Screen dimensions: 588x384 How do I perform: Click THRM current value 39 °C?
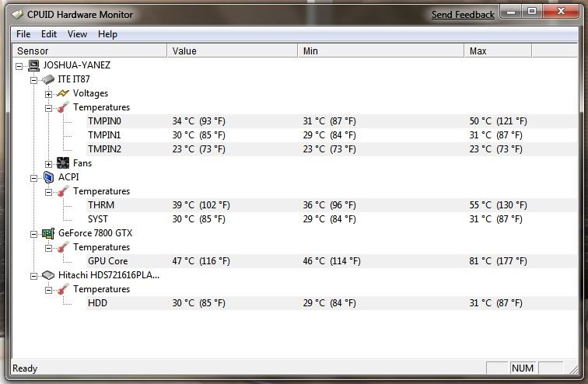(x=201, y=205)
